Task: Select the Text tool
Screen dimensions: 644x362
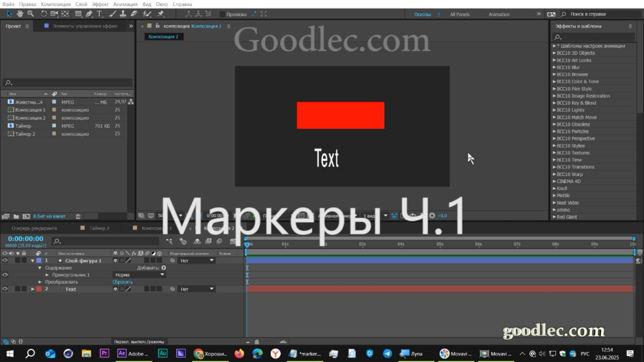Action: pyautogui.click(x=99, y=13)
